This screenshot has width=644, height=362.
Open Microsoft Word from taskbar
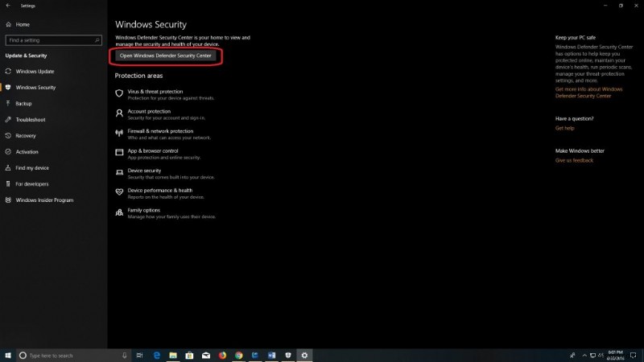[x=271, y=356]
